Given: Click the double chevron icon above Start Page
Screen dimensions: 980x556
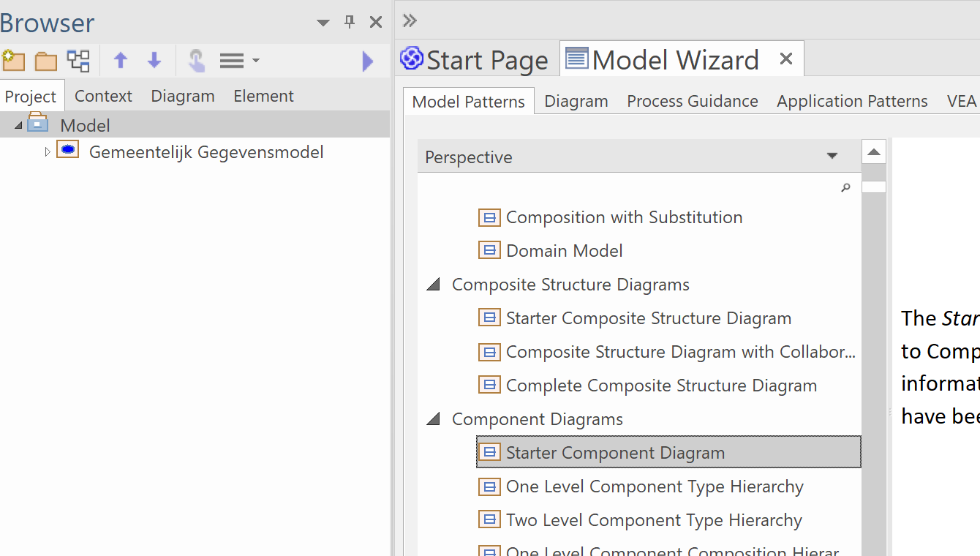Looking at the screenshot, I should tap(410, 20).
